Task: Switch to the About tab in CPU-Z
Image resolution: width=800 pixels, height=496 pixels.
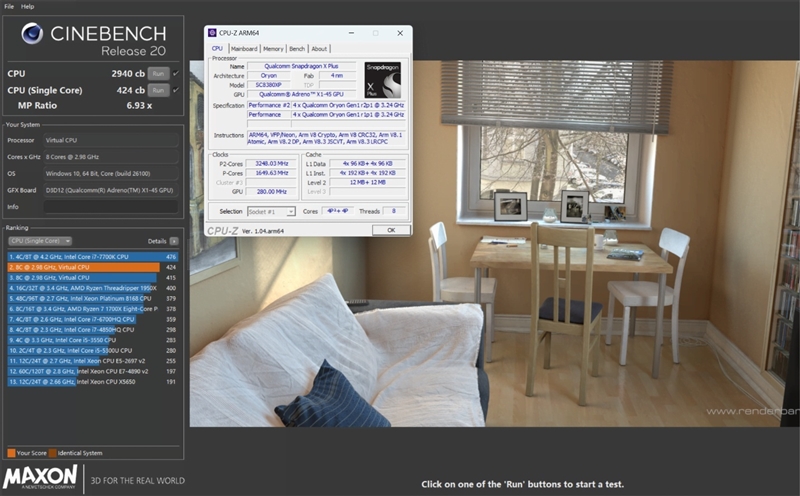Action: click(x=319, y=48)
